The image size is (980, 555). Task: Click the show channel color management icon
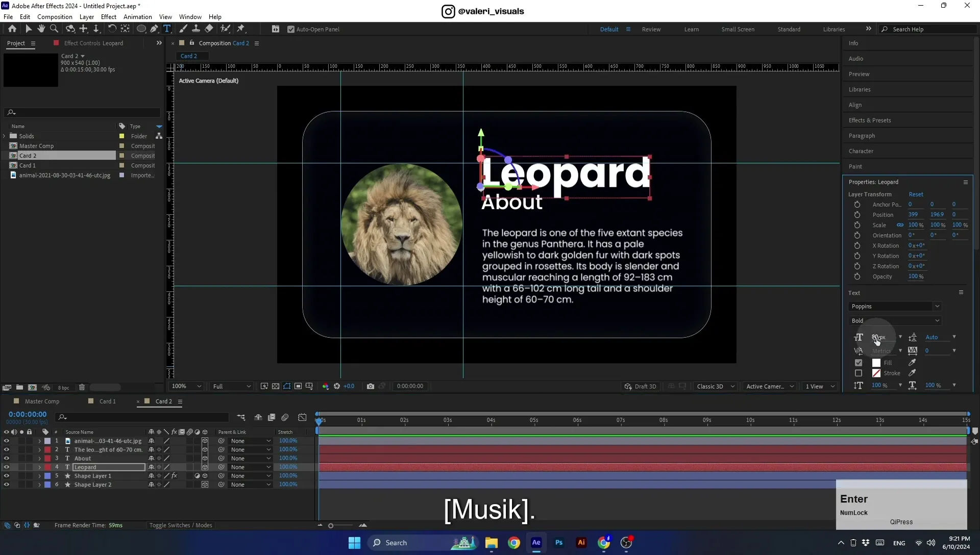click(326, 386)
